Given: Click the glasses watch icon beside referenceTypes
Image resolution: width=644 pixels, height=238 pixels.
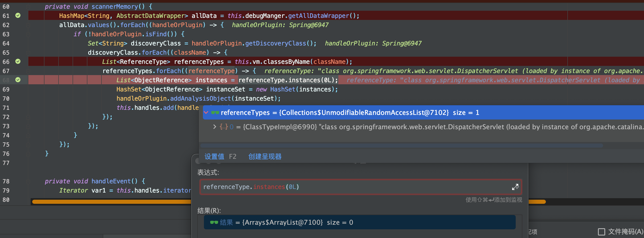Looking at the screenshot, I should click(x=215, y=113).
